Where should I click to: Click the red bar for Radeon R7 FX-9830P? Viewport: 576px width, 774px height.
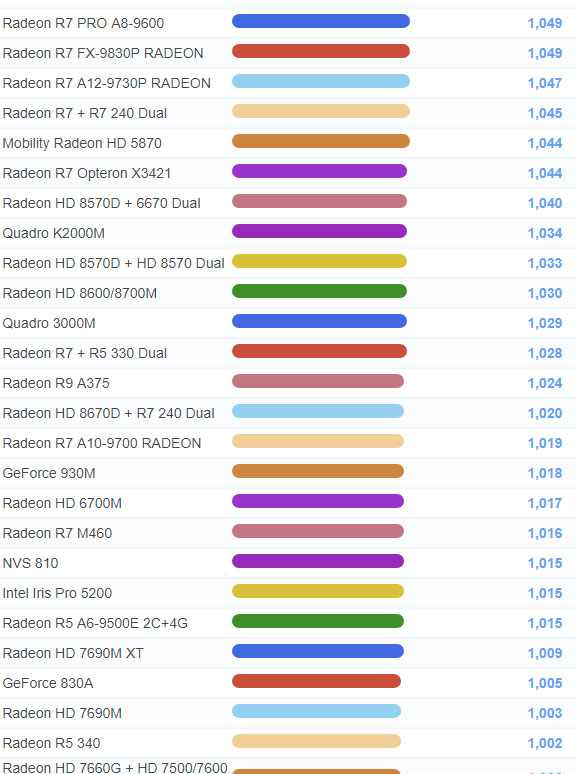[x=321, y=51]
